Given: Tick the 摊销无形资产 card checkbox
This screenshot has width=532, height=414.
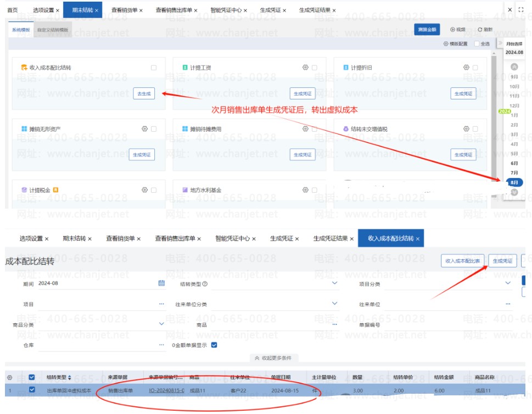Looking at the screenshot, I should coord(154,129).
